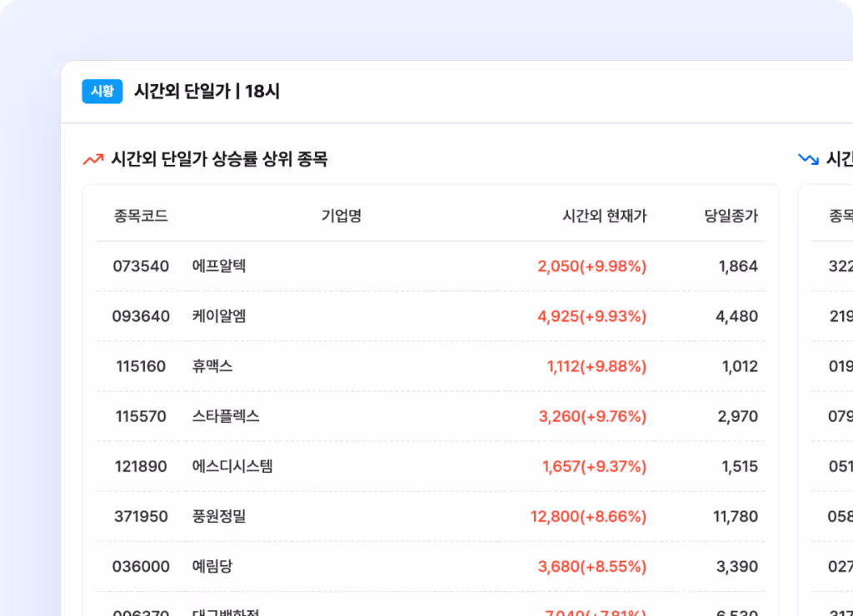This screenshot has width=853, height=616.
Task: Open company 에스디시스템
Action: coord(232,466)
